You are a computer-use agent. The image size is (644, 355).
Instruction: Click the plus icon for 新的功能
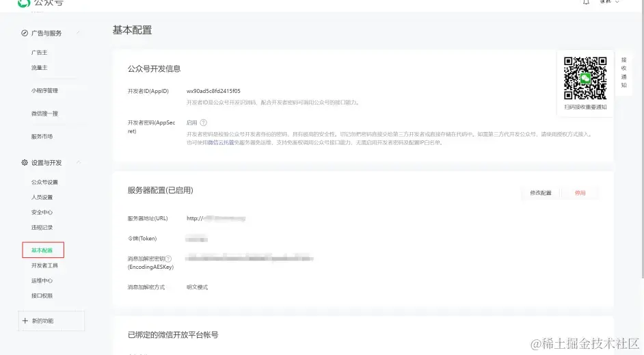tap(25, 321)
